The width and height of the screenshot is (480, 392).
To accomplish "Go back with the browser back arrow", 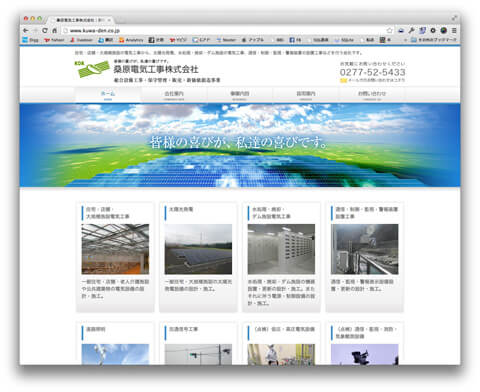I will click(x=26, y=30).
